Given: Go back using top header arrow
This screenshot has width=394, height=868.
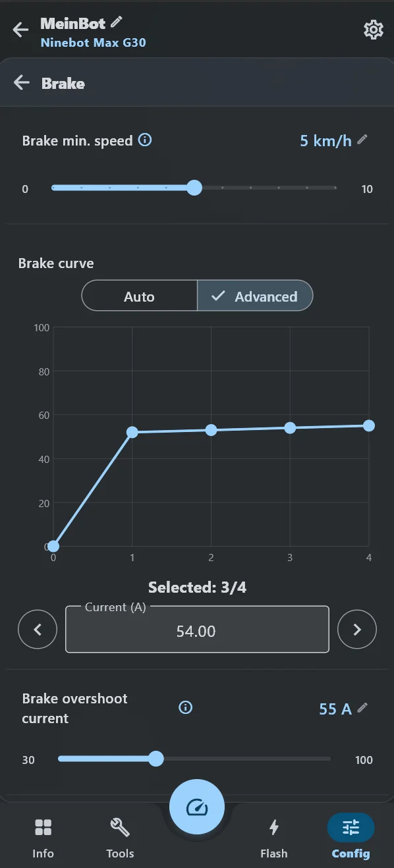Looking at the screenshot, I should tap(21, 30).
